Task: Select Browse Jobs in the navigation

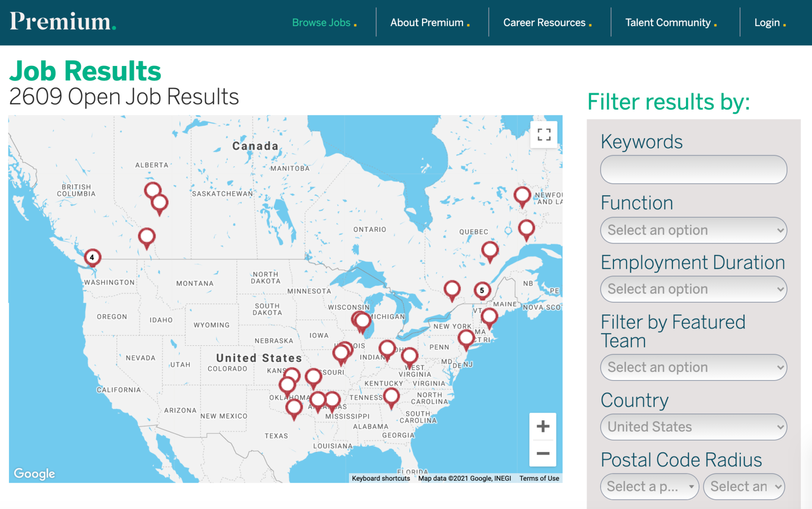Action: coord(322,22)
